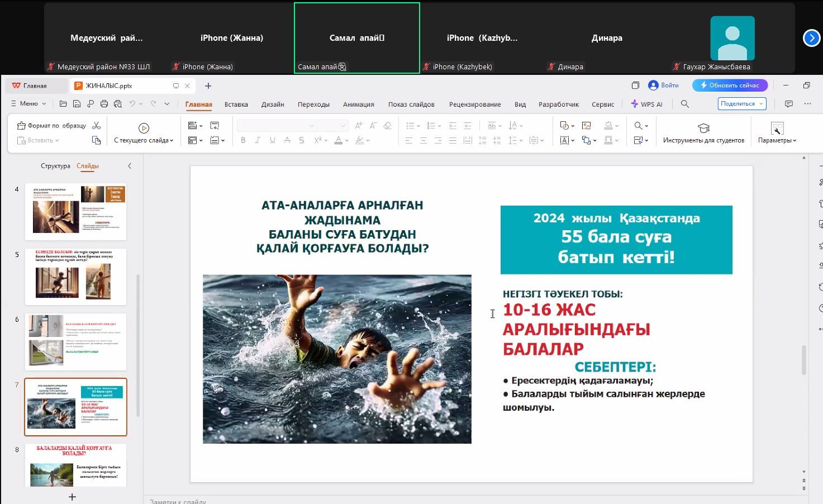Click the Open file folder icon
Viewport: 823px width, 504px height.
tap(63, 104)
